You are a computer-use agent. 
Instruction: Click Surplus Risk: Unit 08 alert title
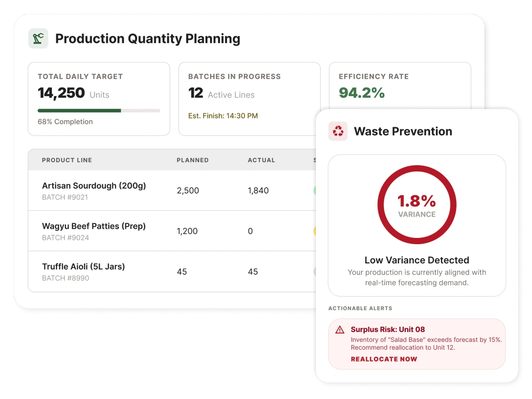[x=388, y=329]
